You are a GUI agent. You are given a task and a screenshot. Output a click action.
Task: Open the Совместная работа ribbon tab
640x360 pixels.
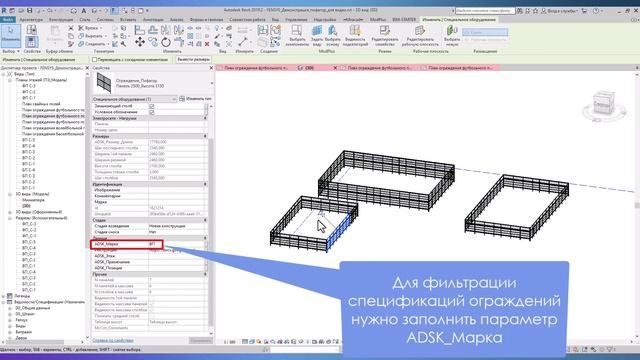(247, 20)
